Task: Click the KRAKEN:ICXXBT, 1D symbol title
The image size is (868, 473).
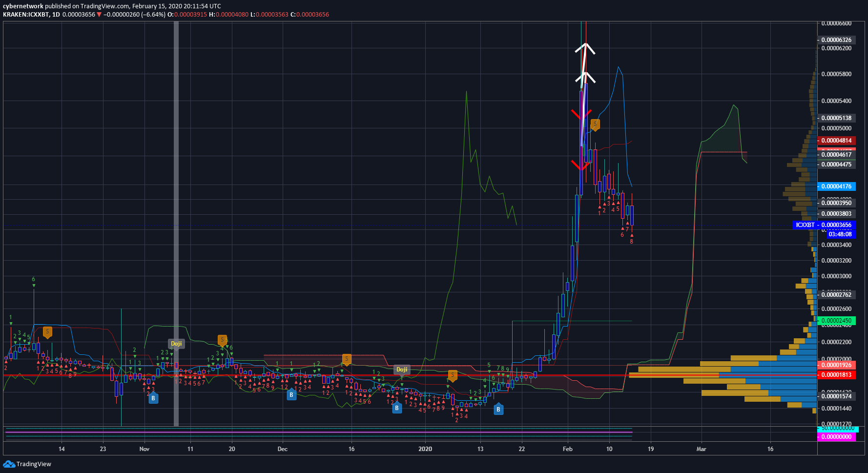Action: pyautogui.click(x=31, y=15)
